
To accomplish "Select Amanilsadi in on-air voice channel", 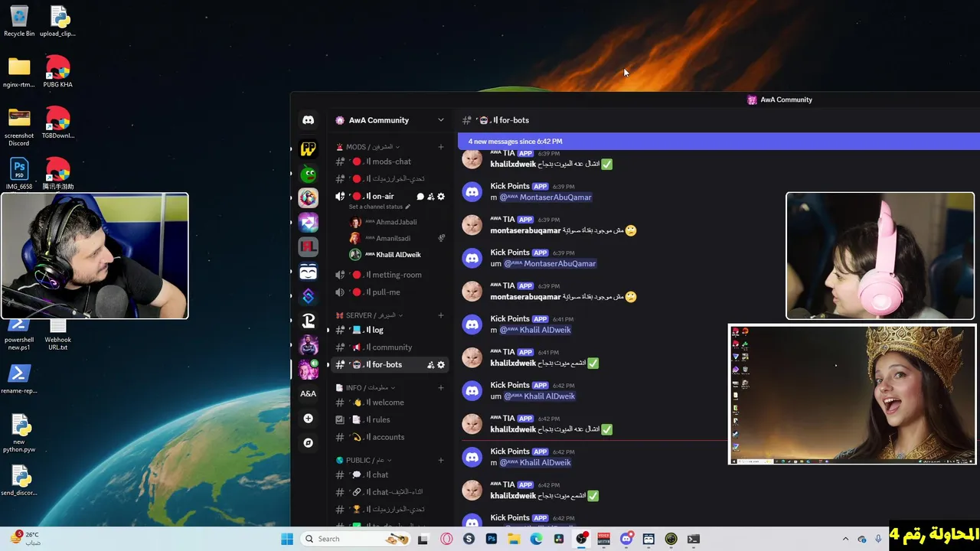I will point(397,238).
